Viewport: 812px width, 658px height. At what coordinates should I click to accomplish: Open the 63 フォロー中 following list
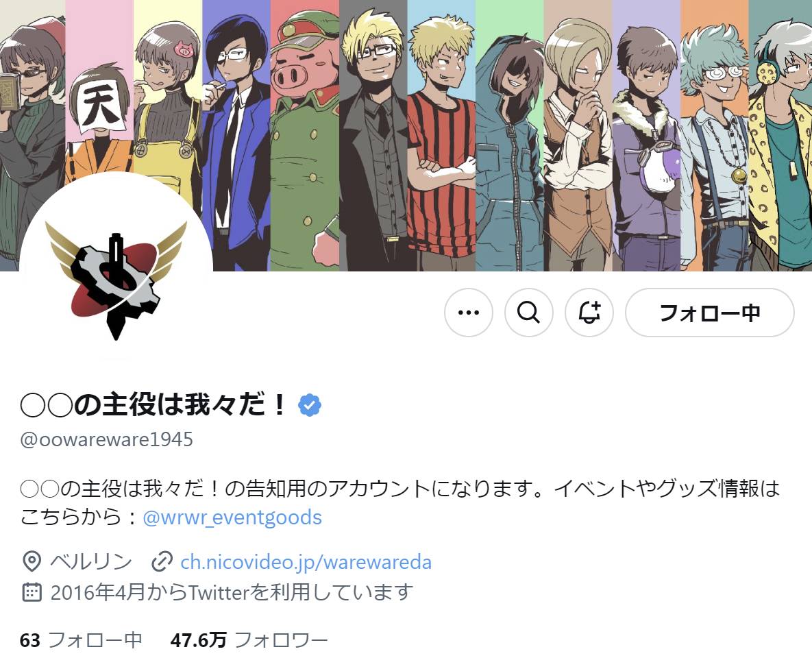tap(82, 640)
